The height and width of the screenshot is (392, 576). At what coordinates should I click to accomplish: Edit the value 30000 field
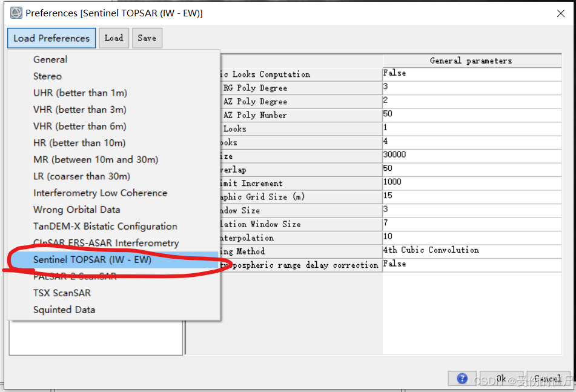pos(472,155)
